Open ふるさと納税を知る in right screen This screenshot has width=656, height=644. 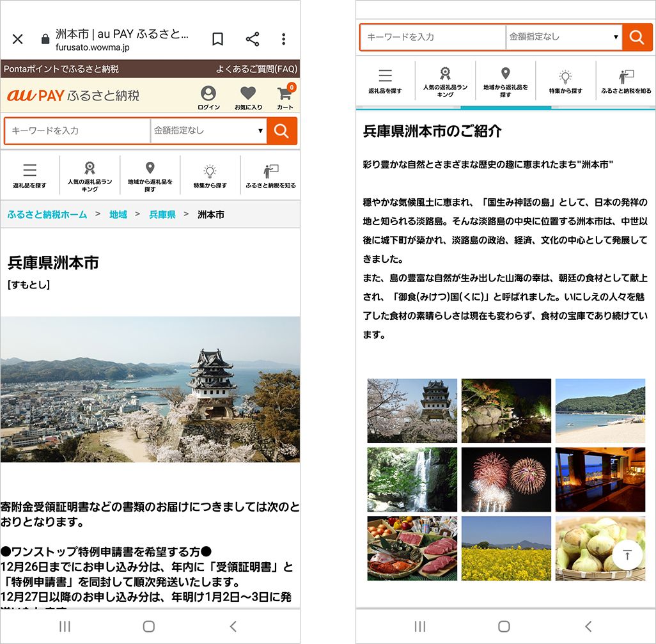tap(626, 81)
